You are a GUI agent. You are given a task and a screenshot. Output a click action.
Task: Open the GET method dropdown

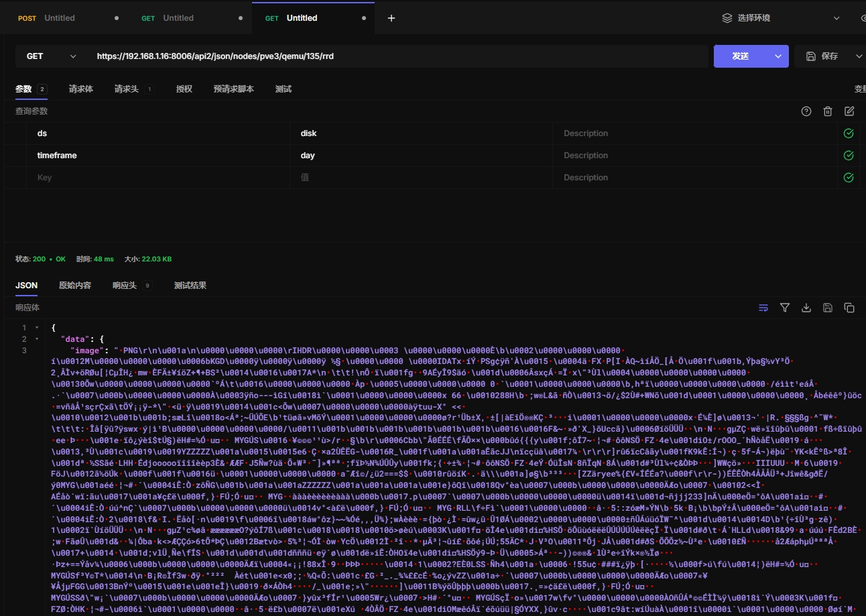(51, 56)
